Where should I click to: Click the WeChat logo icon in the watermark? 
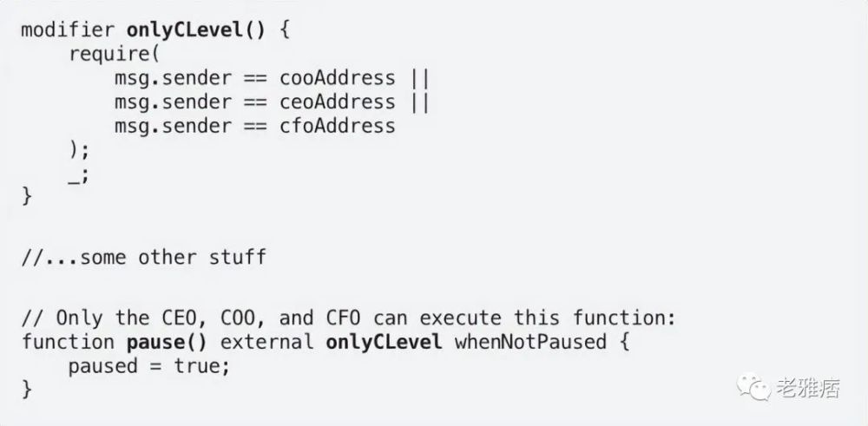(x=753, y=387)
